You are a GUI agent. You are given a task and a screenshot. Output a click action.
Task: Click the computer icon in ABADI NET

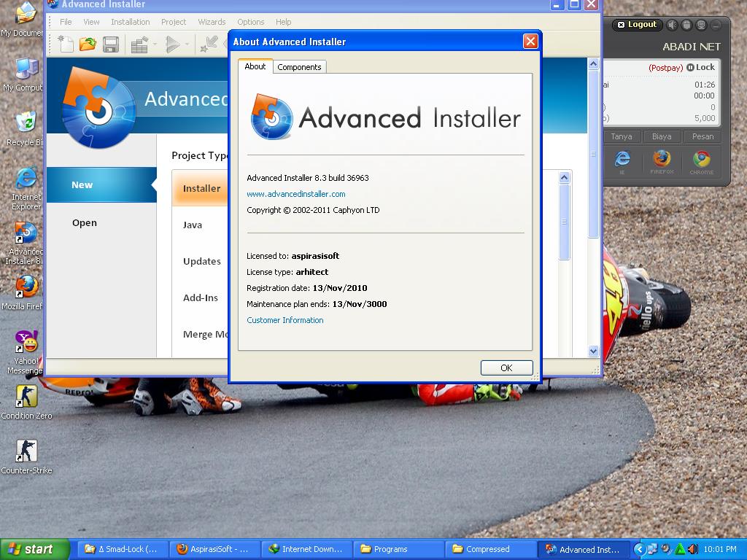[701, 25]
